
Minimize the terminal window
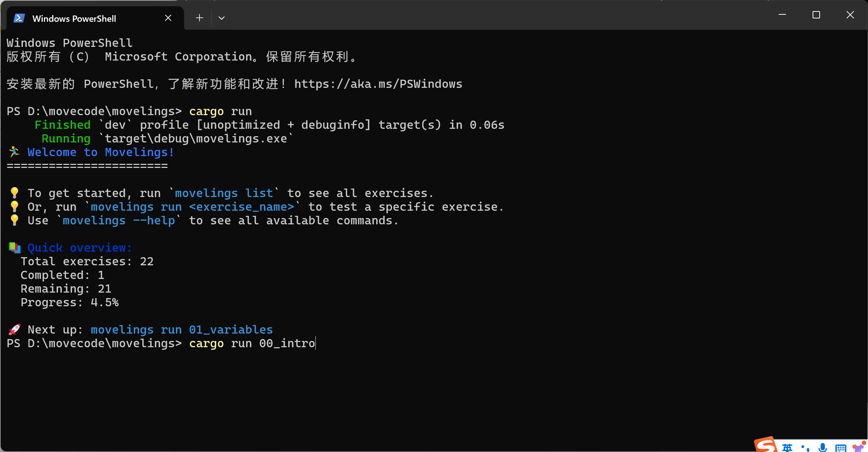pos(782,15)
